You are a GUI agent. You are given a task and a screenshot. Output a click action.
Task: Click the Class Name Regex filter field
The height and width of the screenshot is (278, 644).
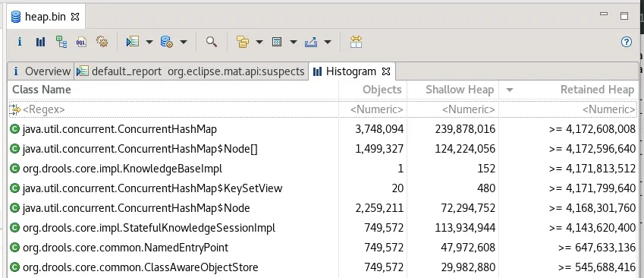(x=173, y=109)
